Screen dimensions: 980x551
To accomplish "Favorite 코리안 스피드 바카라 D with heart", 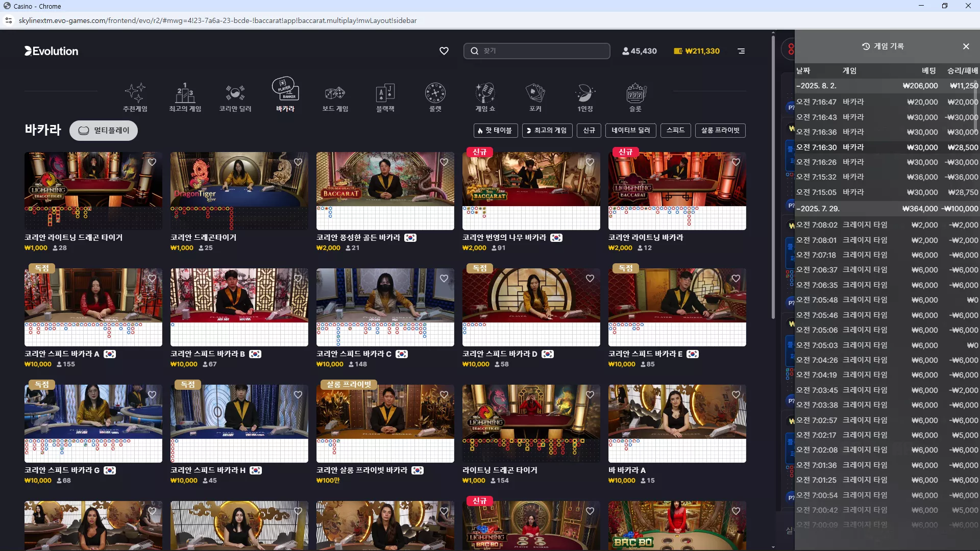I will point(590,279).
